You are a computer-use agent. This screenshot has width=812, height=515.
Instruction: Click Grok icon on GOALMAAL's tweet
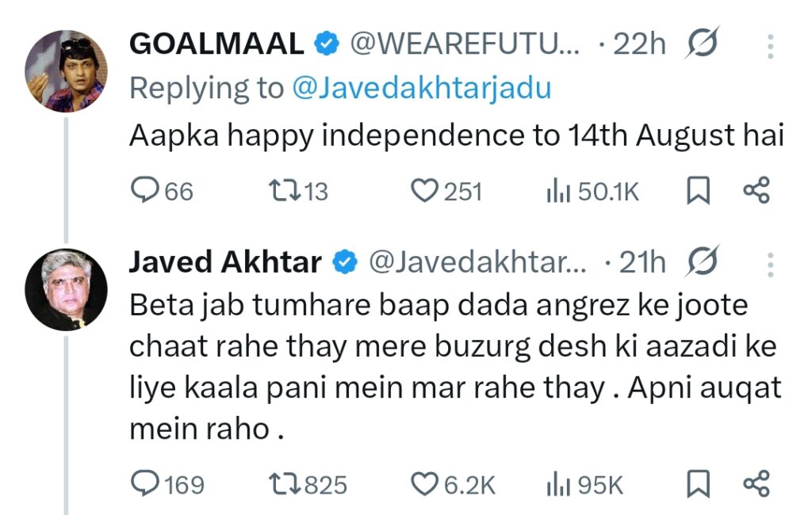coord(703,44)
